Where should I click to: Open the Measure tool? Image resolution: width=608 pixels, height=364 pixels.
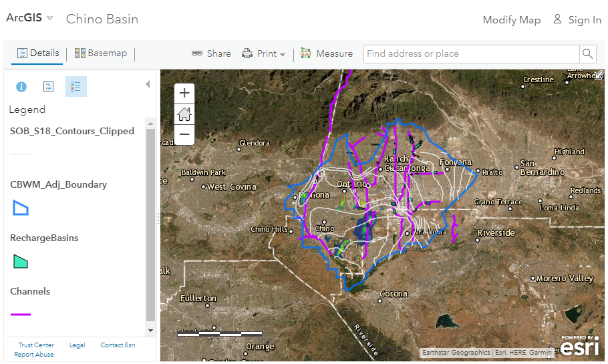point(327,53)
